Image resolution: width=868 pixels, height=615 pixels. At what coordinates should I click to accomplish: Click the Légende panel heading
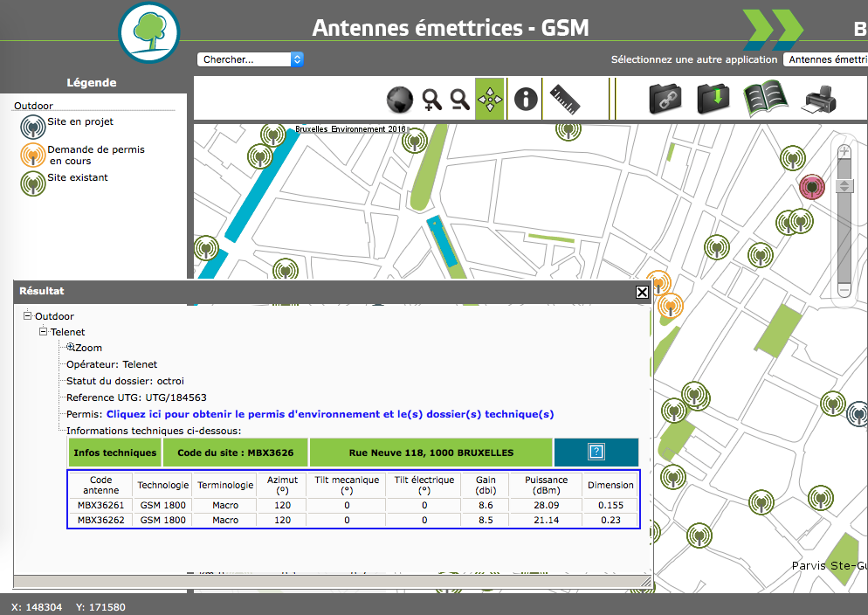point(92,82)
